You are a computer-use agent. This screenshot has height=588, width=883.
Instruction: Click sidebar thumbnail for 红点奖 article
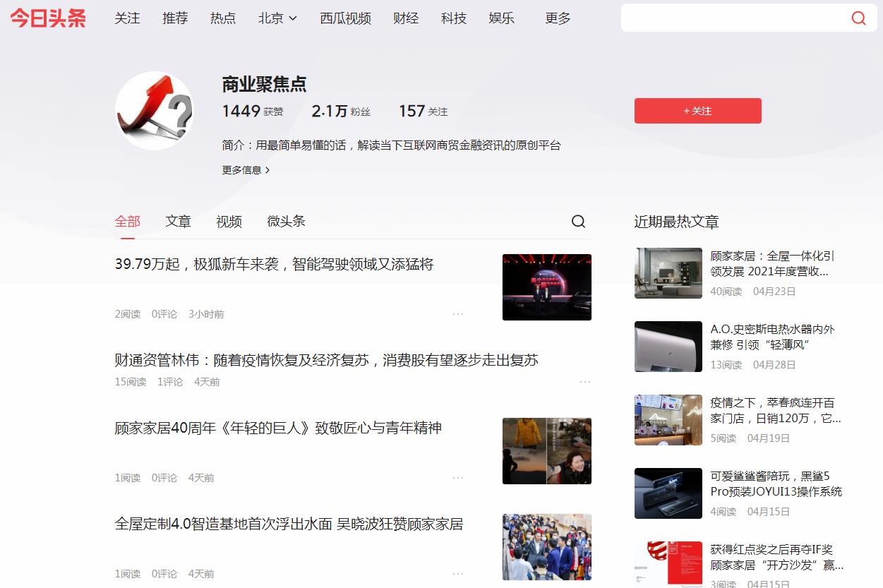(x=668, y=565)
